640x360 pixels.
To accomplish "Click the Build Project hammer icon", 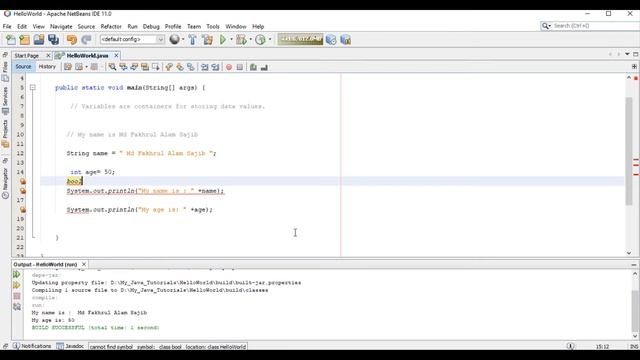I will (192, 40).
